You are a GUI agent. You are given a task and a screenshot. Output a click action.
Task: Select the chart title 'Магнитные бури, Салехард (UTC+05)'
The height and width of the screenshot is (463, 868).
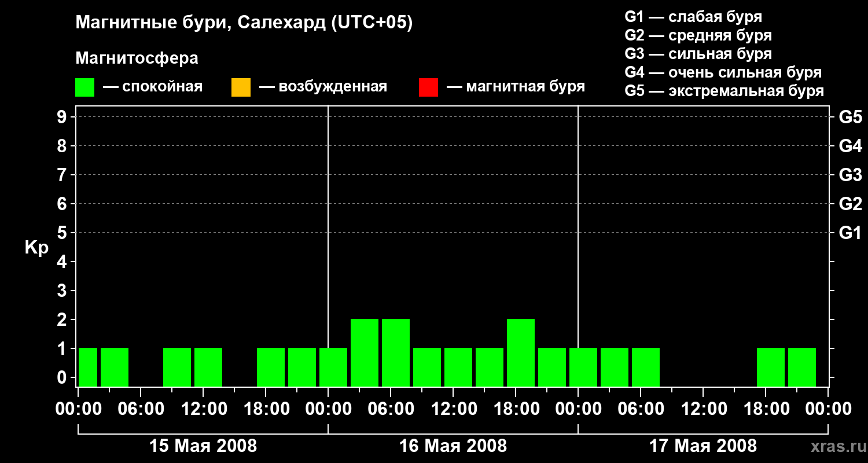point(244,23)
